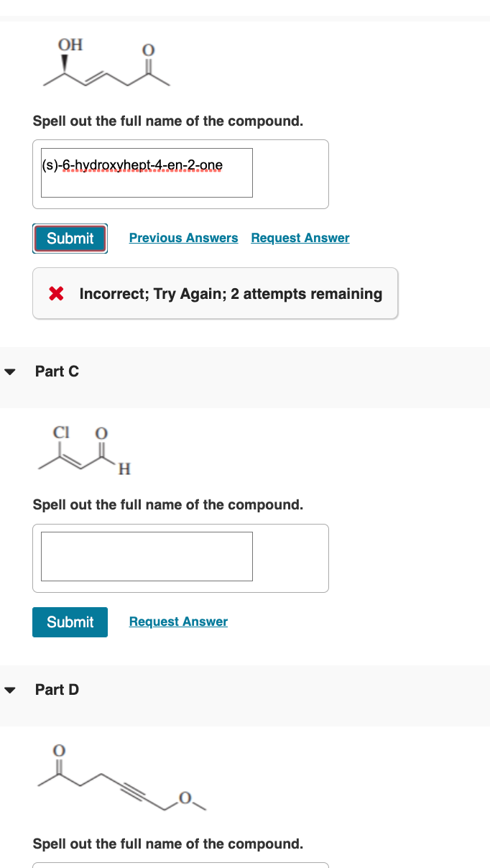Viewport: 490px width, 868px height.
Task: Select the Part D section header
Action: click(57, 689)
